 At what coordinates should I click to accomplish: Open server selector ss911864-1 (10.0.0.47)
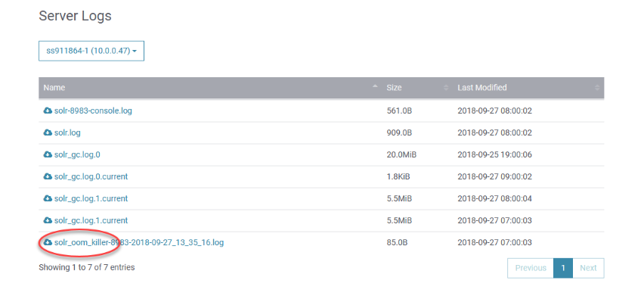pos(91,51)
